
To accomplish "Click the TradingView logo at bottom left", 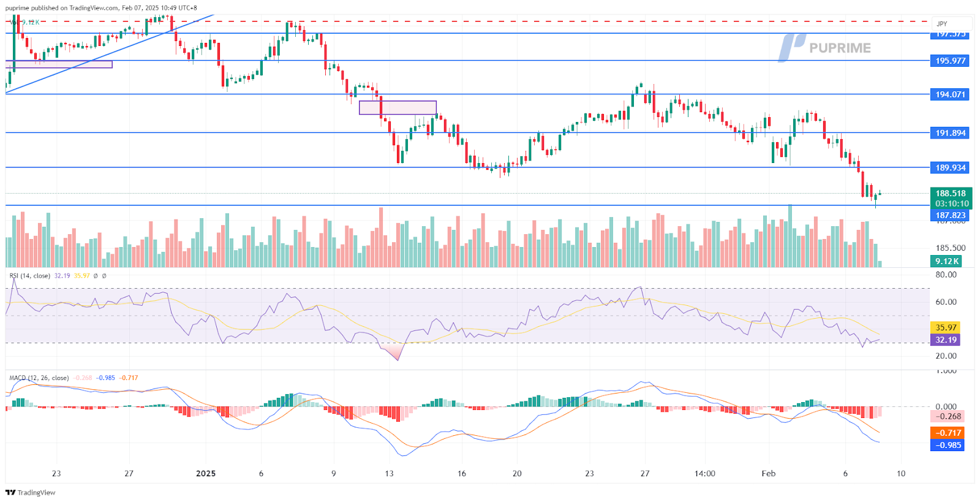I will (30, 492).
